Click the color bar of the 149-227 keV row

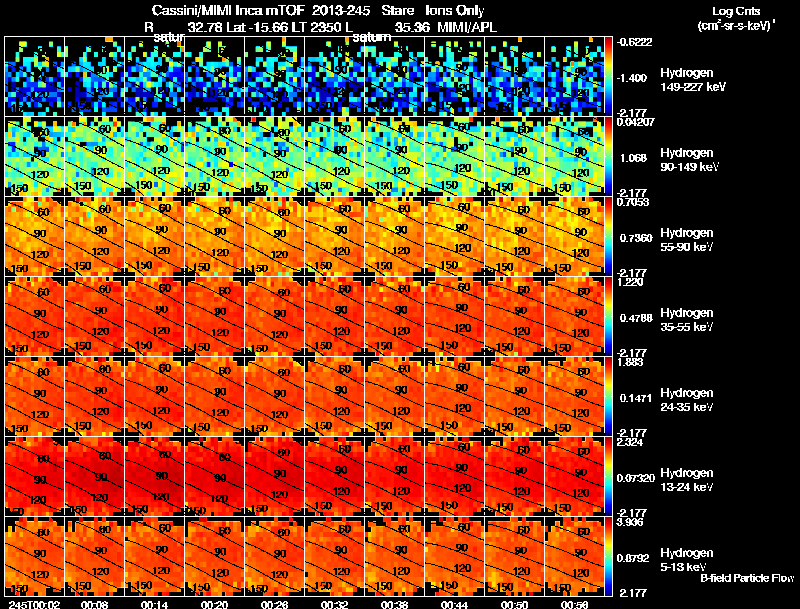point(608,75)
